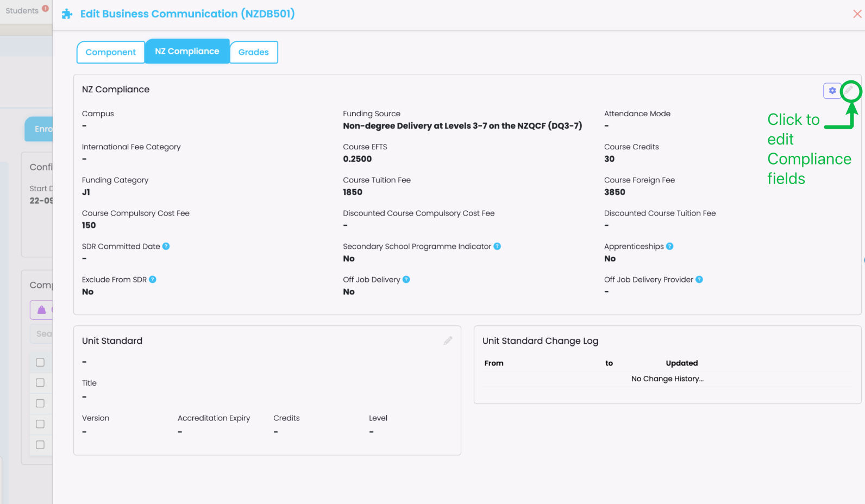865x504 pixels.
Task: Open the gear settings in NZ Compliance panel
Action: coord(832,91)
